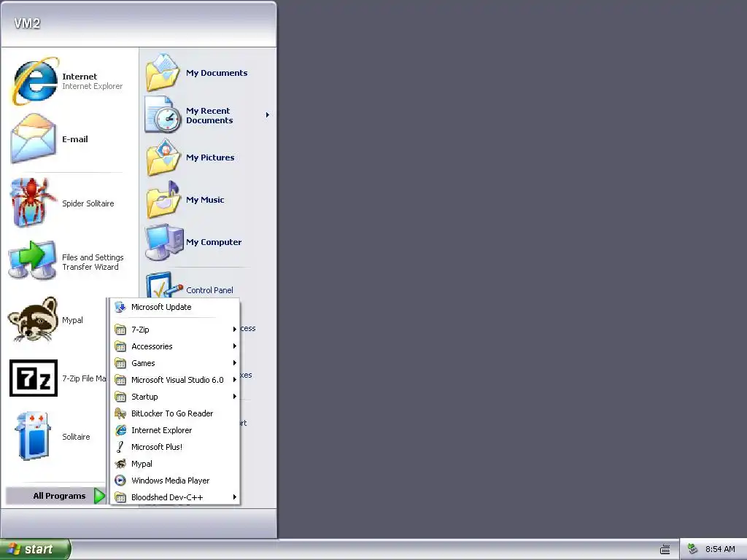The height and width of the screenshot is (560, 747).
Task: Launch Solitaire from its card deck icon
Action: click(32, 436)
